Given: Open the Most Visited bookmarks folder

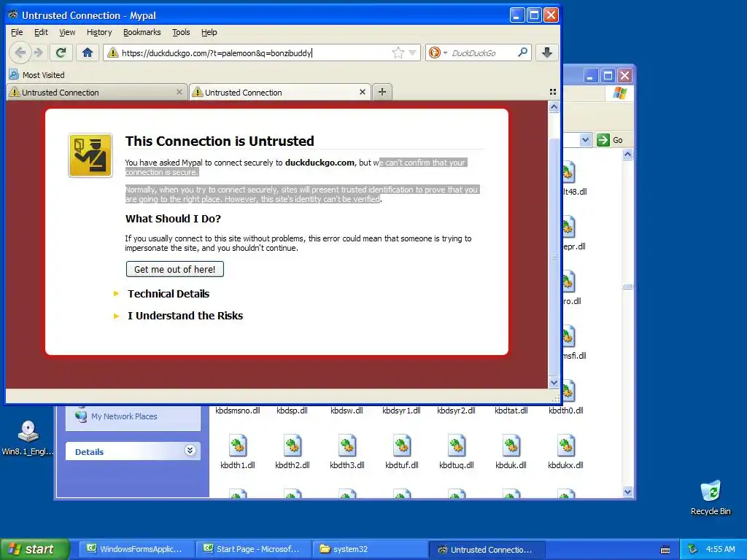Looking at the screenshot, I should click(x=37, y=75).
